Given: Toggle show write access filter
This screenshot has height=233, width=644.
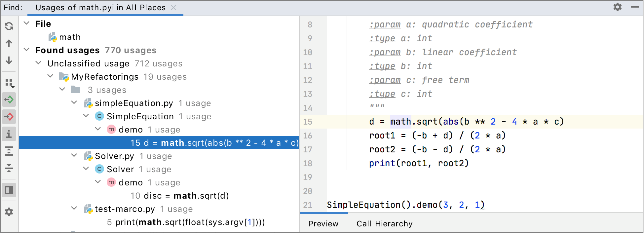Looking at the screenshot, I should [9, 117].
